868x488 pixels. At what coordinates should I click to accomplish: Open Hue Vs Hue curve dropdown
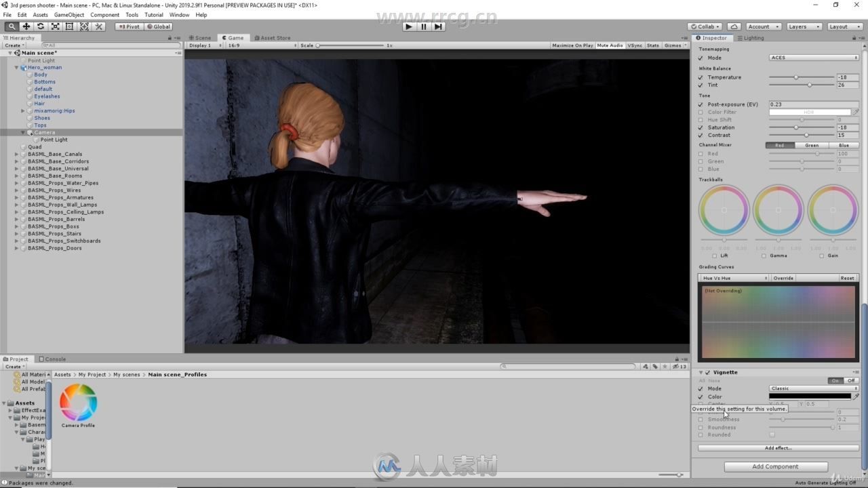click(734, 278)
